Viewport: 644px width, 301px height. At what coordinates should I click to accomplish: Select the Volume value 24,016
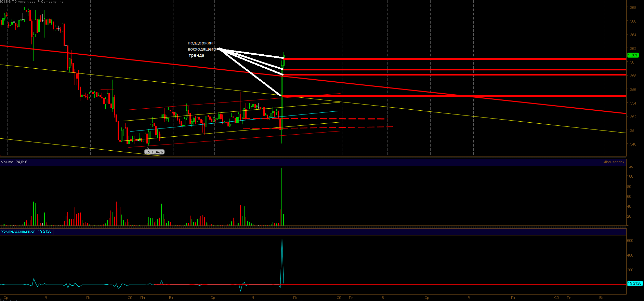[x=22, y=162]
